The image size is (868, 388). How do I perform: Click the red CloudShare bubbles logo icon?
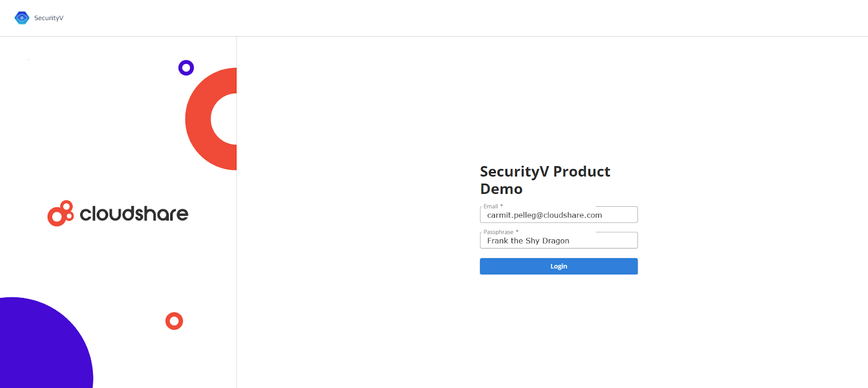(x=60, y=213)
